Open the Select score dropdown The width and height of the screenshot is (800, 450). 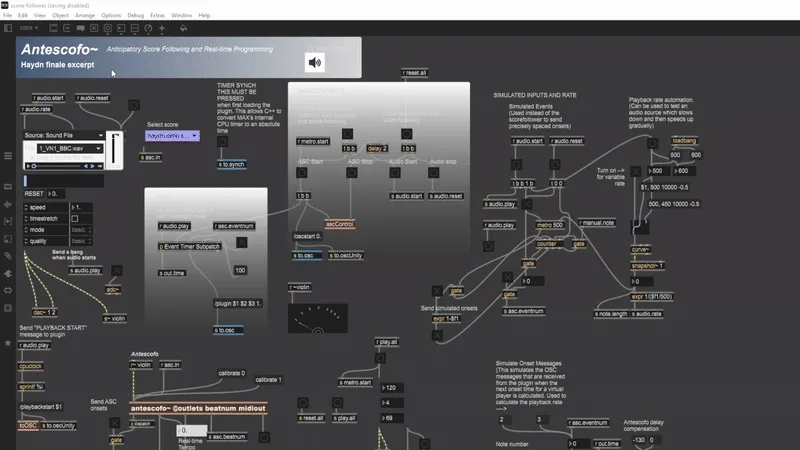coord(172,136)
